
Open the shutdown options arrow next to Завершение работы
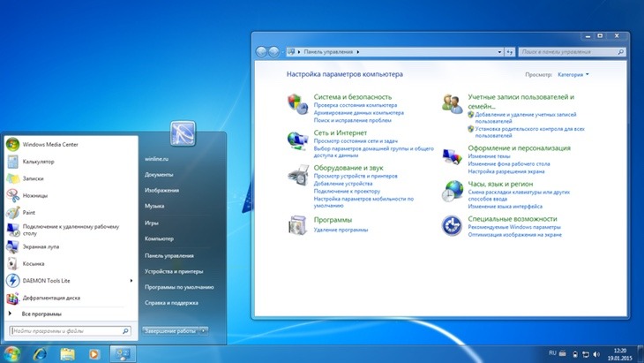tap(204, 330)
